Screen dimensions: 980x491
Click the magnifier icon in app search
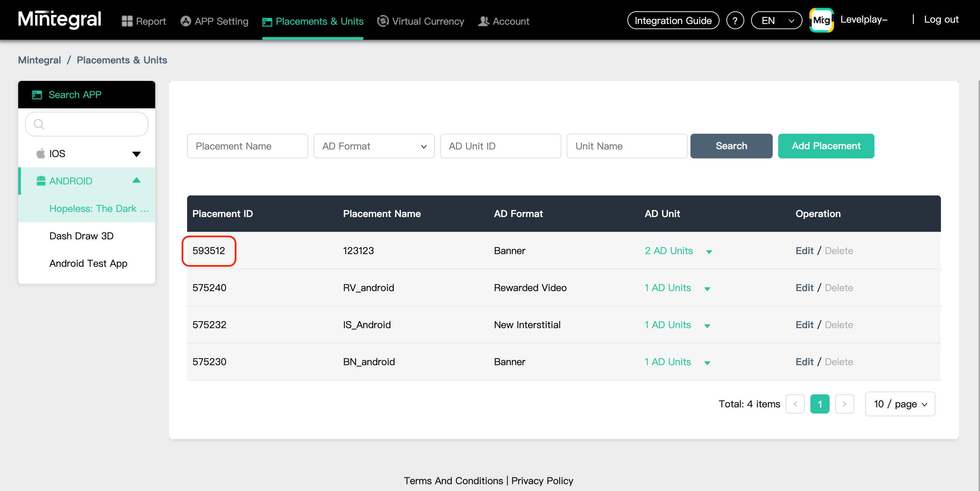coord(39,124)
